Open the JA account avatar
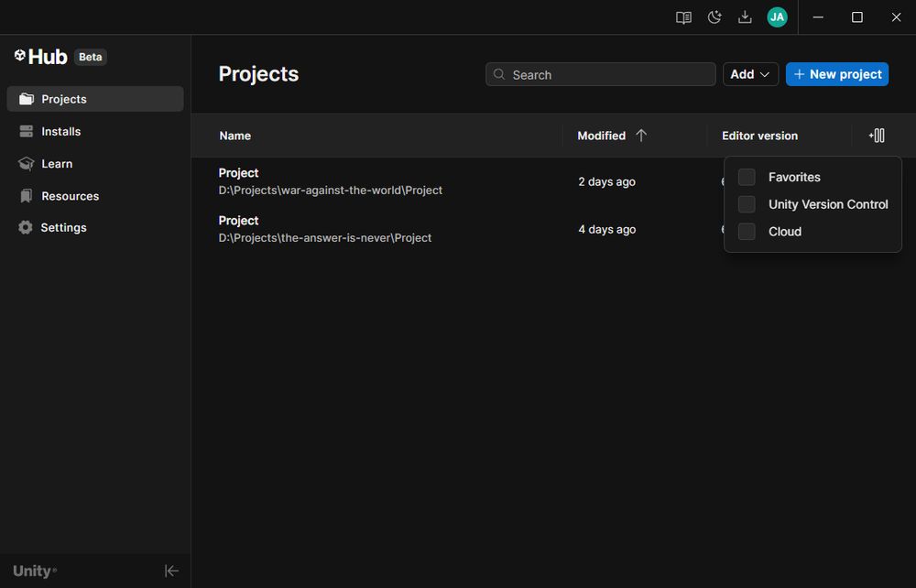Viewport: 916px width, 588px height. [777, 16]
